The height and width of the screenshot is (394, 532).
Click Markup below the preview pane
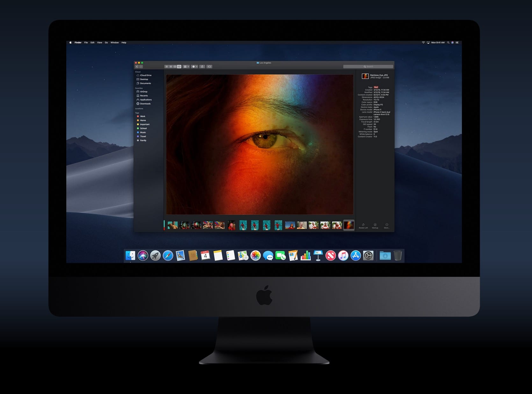[x=375, y=226]
